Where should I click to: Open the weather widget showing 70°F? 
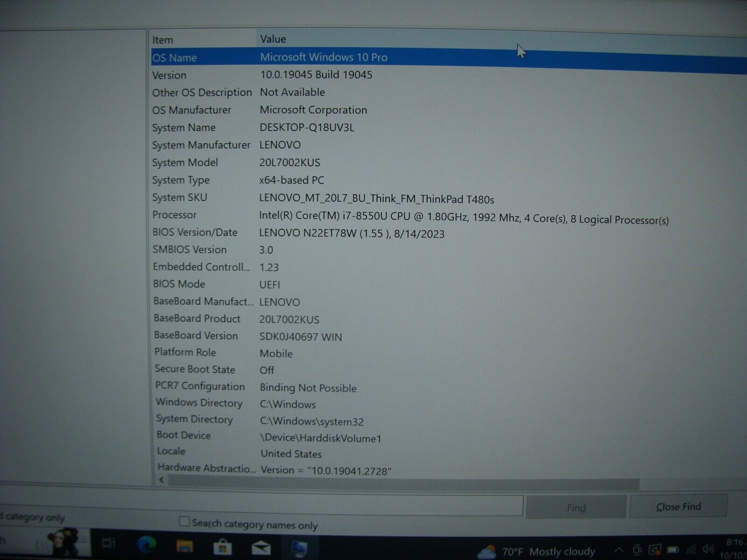point(537,552)
